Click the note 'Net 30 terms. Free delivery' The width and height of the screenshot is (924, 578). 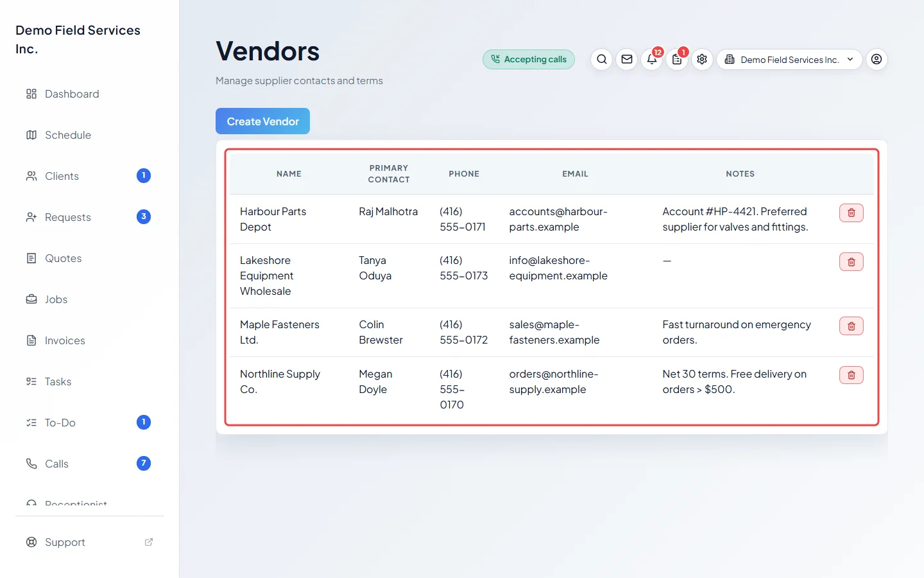735,381
